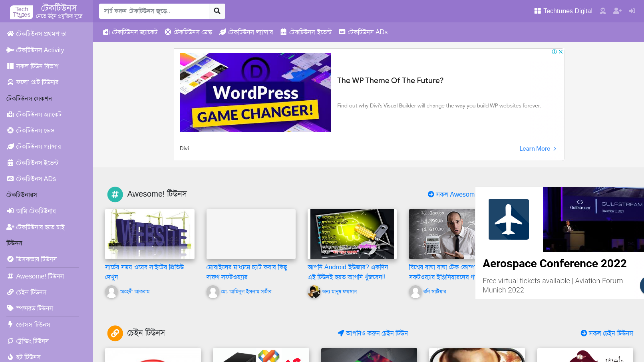The height and width of the screenshot is (362, 644).
Task: Open the আপনিও করুন চেইন টিউন link
Action: (373, 333)
